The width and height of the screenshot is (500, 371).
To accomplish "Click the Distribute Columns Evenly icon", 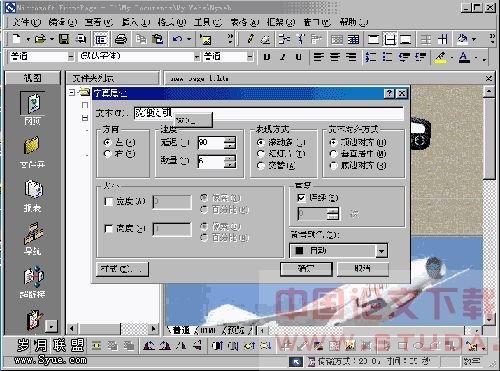I will tap(443, 39).
